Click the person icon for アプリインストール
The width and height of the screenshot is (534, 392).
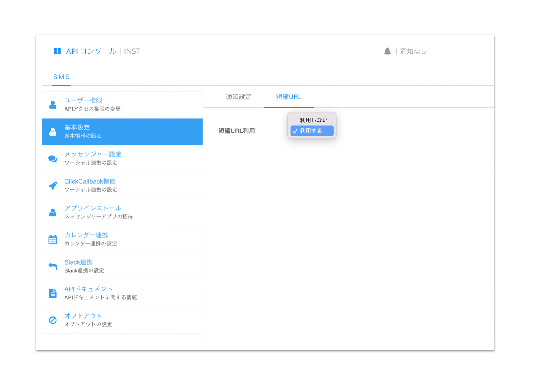[x=53, y=212]
